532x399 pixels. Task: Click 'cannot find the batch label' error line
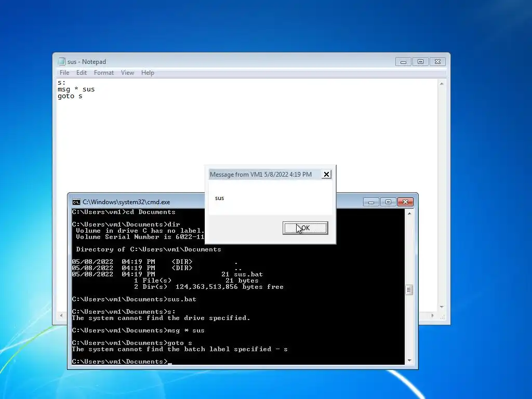coord(180,349)
